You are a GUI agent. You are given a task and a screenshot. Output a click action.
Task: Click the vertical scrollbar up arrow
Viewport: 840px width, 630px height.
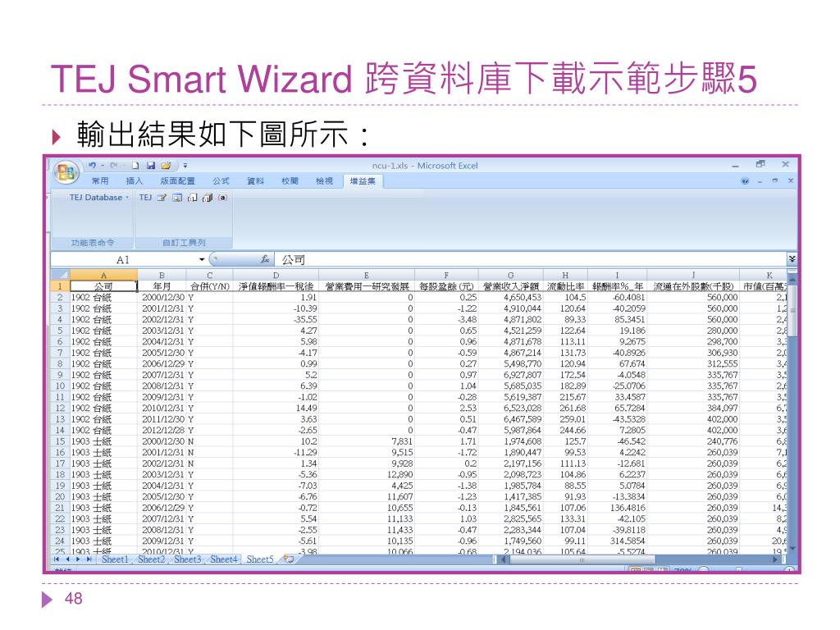click(792, 279)
